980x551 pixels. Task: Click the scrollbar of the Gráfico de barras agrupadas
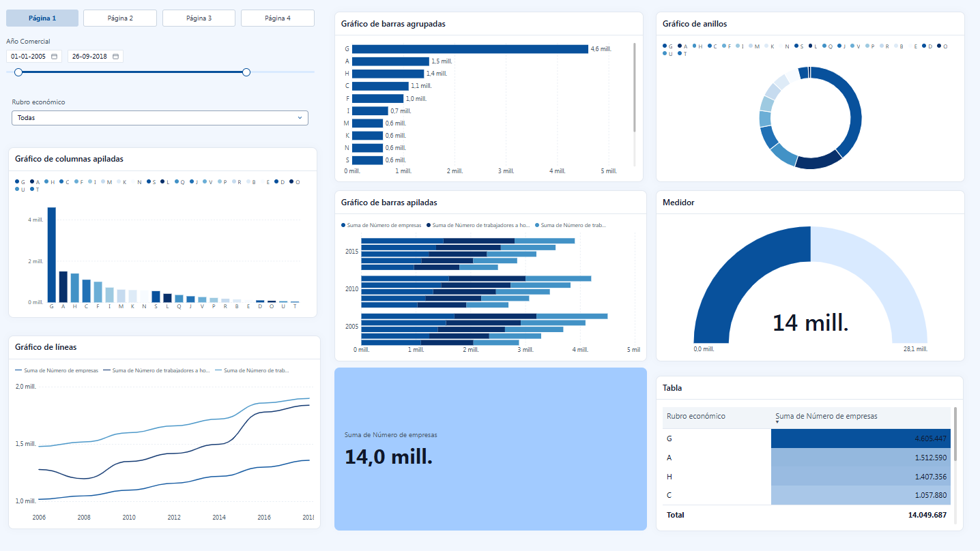pyautogui.click(x=635, y=87)
